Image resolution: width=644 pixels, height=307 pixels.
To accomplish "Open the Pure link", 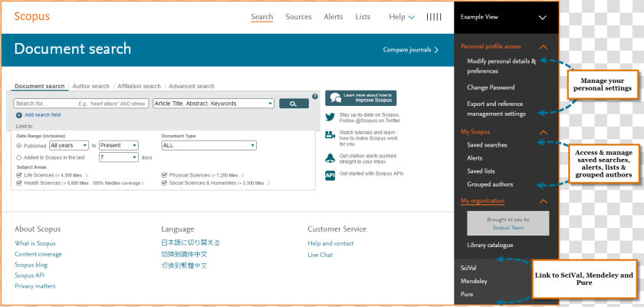I will click(467, 294).
